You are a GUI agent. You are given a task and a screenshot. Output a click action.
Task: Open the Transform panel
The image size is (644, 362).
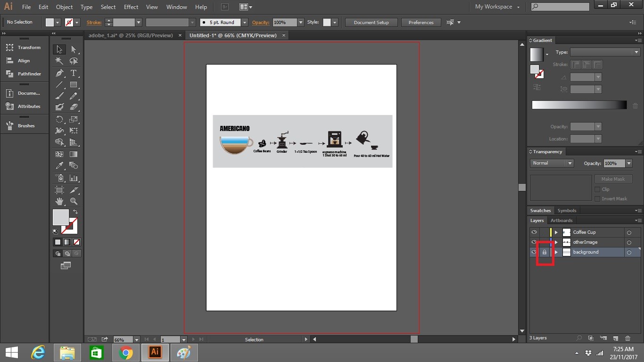tap(25, 48)
